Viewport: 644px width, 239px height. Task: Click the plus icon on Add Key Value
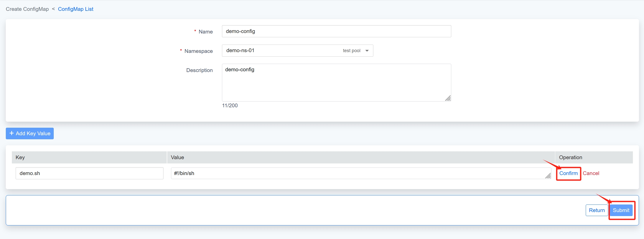(x=11, y=133)
